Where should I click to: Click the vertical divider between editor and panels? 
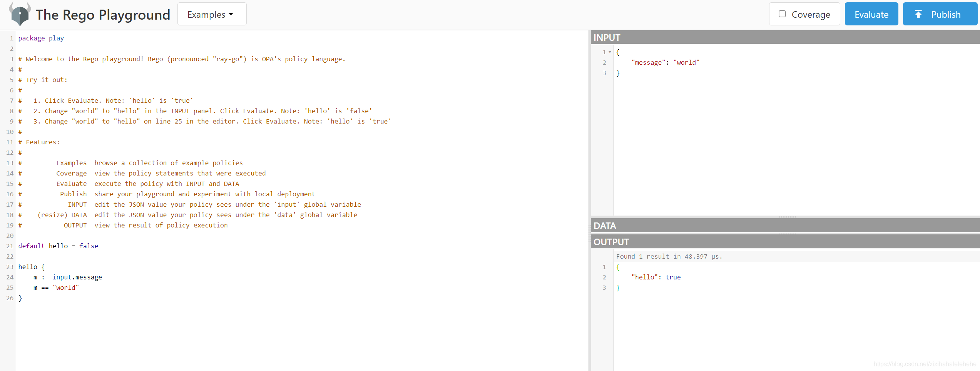pos(589,201)
